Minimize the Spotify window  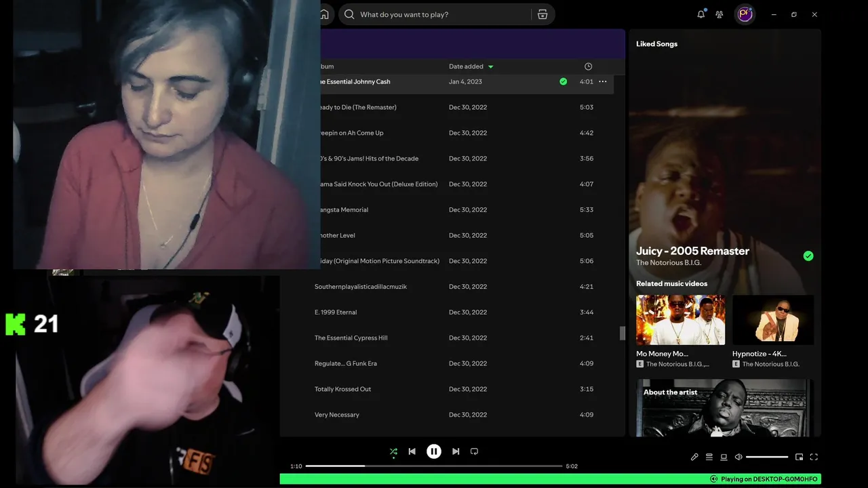click(774, 14)
